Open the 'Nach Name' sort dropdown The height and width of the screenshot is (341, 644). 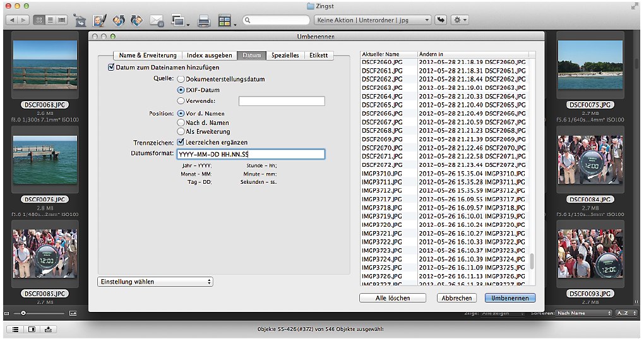pyautogui.click(x=583, y=313)
